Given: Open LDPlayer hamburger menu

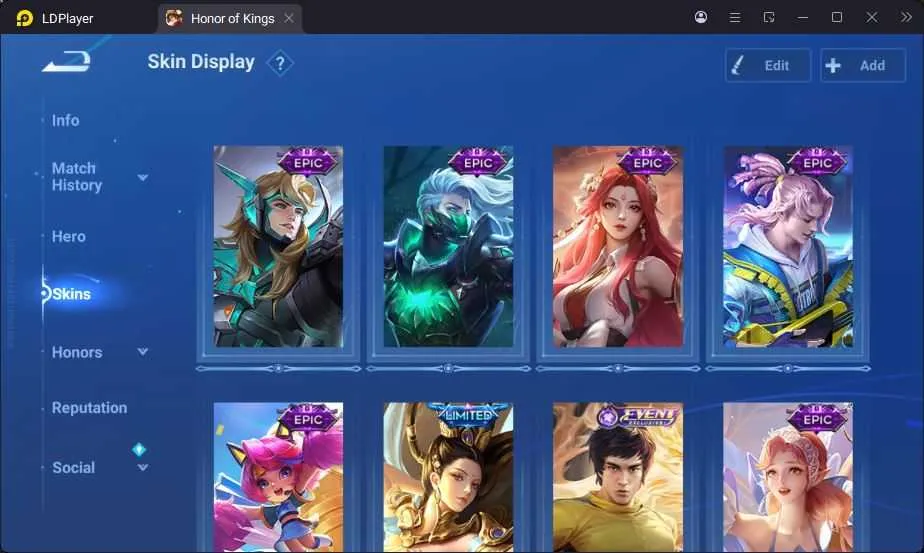Looking at the screenshot, I should (735, 18).
